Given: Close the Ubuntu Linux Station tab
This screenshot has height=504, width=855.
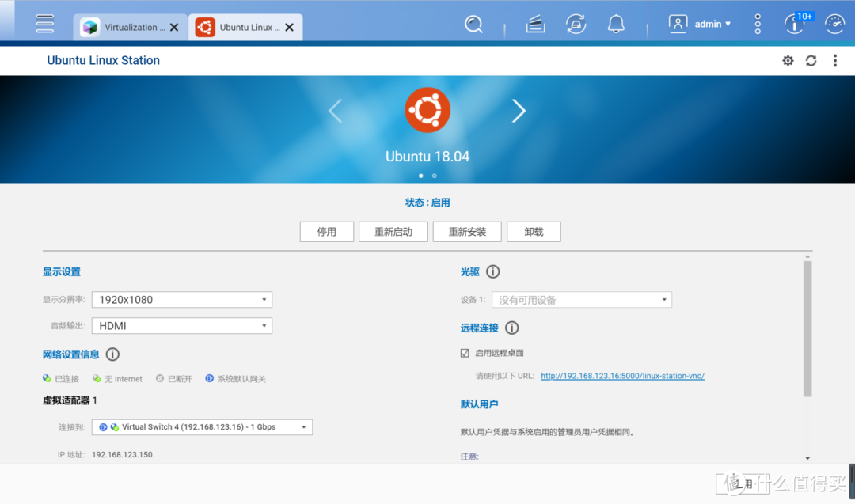Looking at the screenshot, I should [290, 27].
